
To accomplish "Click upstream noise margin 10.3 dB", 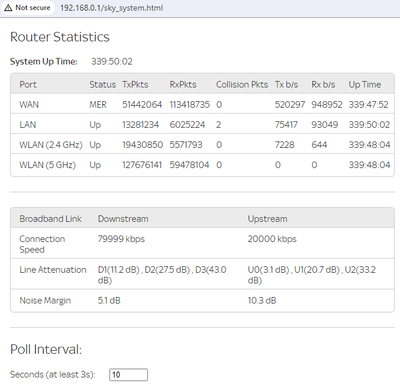I will [x=262, y=301].
